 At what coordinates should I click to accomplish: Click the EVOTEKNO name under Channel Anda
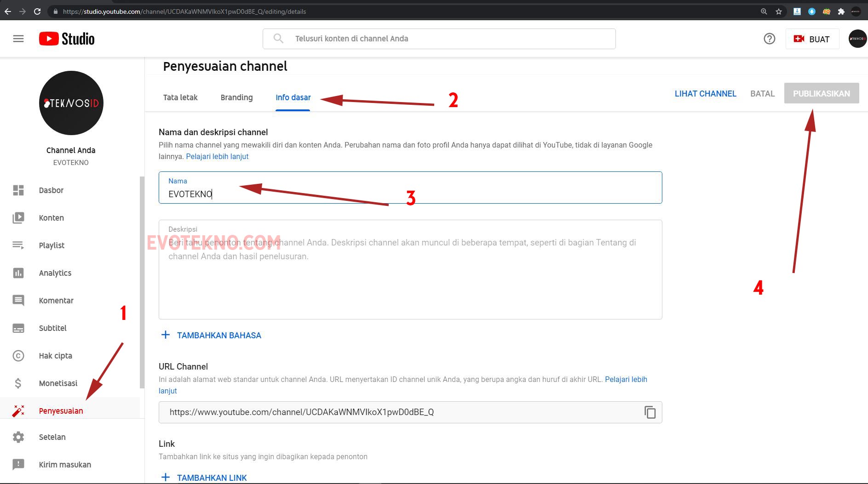(x=71, y=163)
